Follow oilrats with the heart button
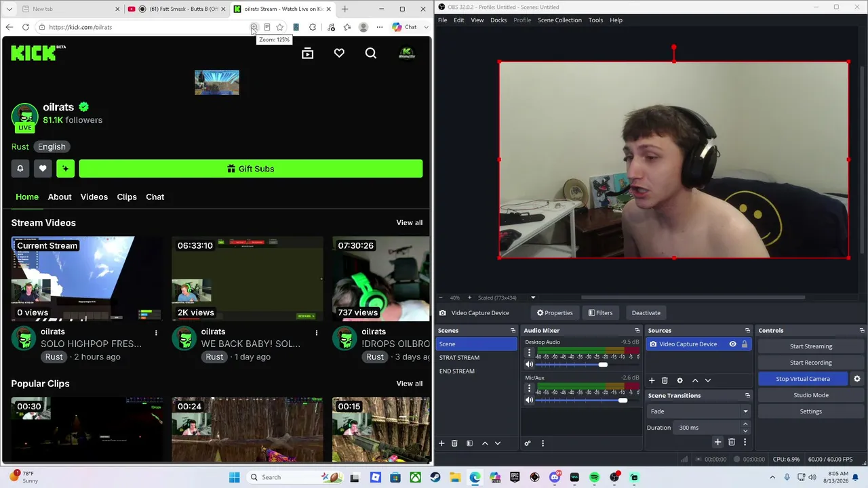The width and height of the screenshot is (868, 488). (x=43, y=169)
